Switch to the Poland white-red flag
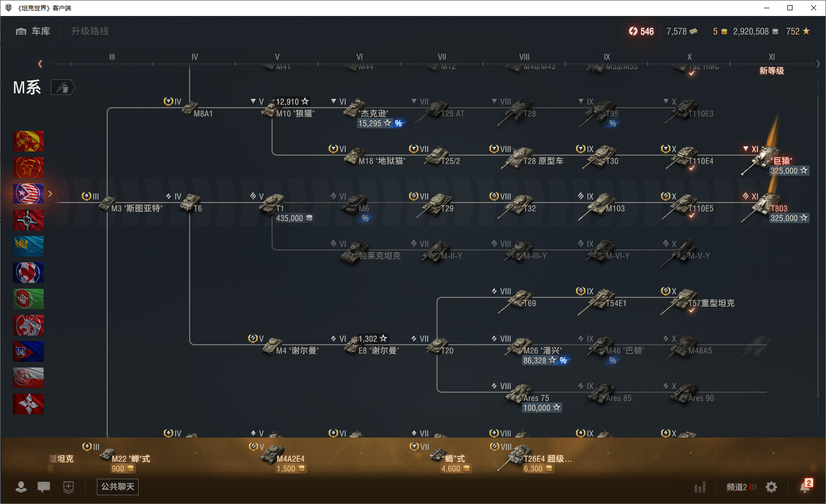Viewport: 826px width, 504px height. tap(28, 378)
